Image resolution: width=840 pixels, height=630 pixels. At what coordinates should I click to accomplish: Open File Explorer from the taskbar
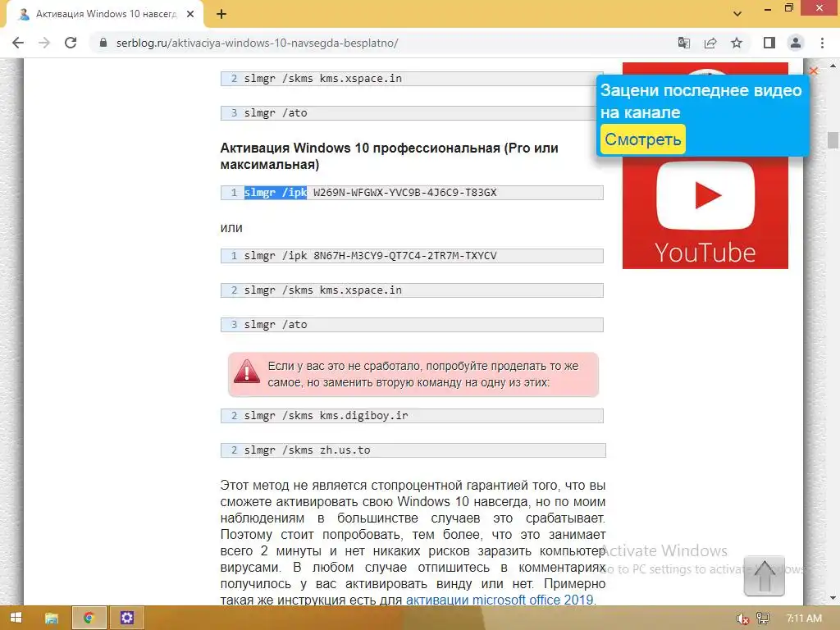coord(52,618)
